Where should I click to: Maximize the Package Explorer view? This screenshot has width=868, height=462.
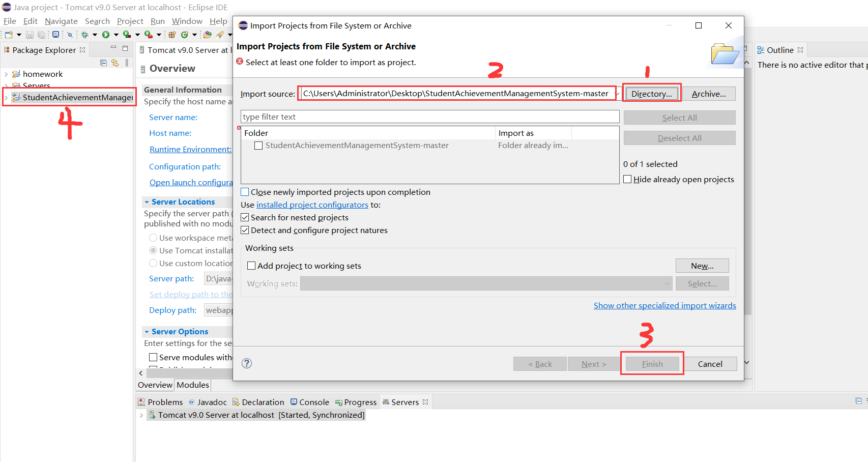coord(125,48)
